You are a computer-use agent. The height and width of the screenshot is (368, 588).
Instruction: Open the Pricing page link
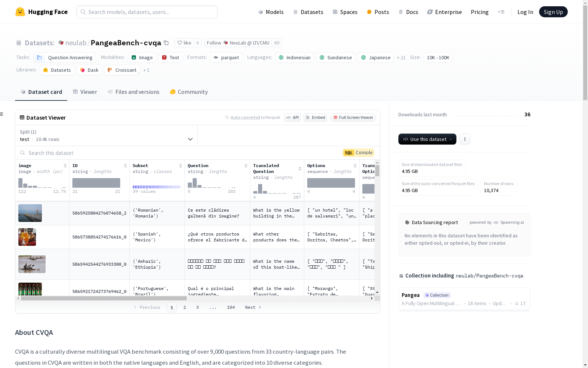tap(480, 12)
